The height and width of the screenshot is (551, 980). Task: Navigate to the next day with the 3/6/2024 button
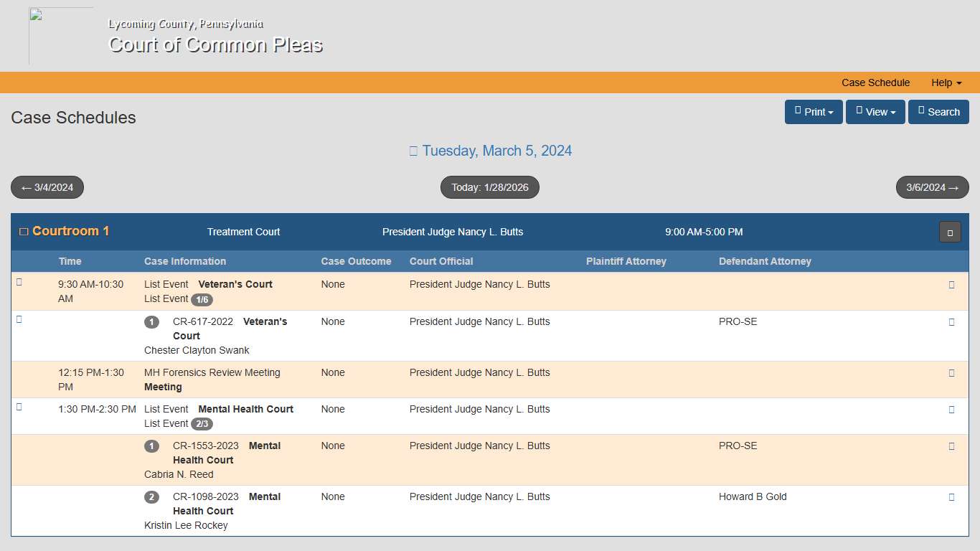(x=932, y=187)
